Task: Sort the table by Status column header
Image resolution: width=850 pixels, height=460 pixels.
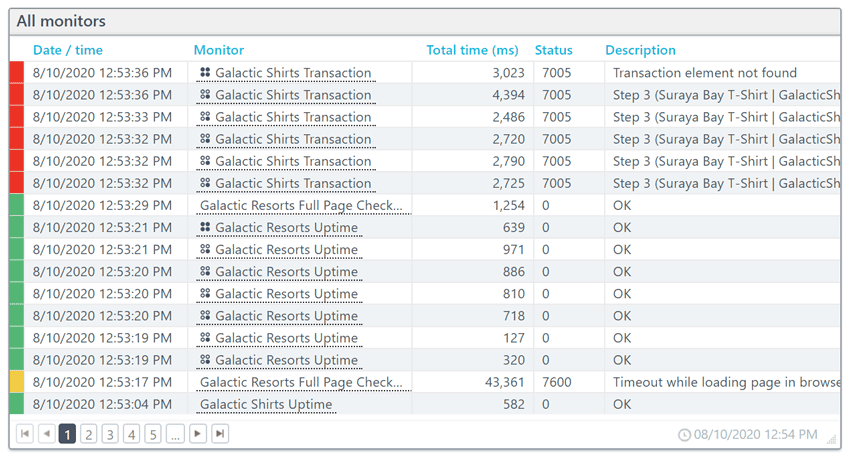Action: [553, 50]
